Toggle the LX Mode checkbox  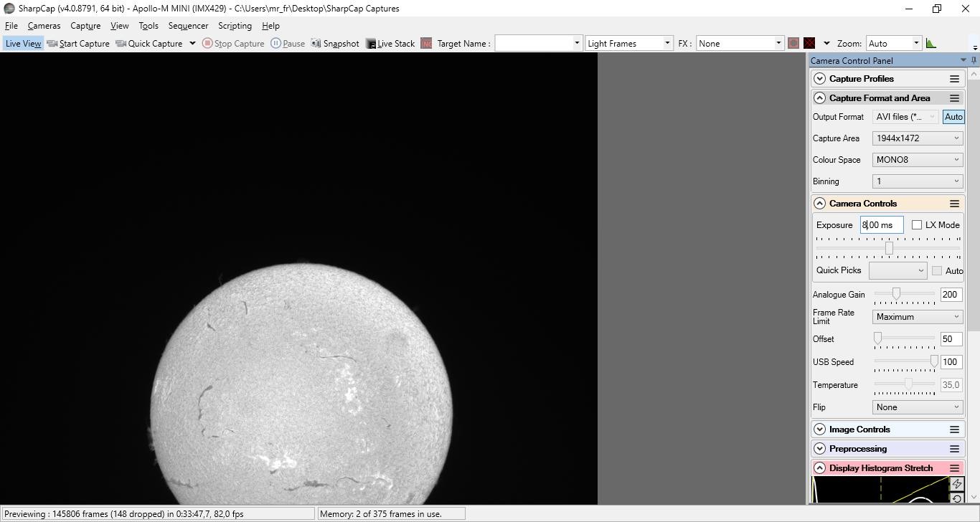[x=917, y=225]
